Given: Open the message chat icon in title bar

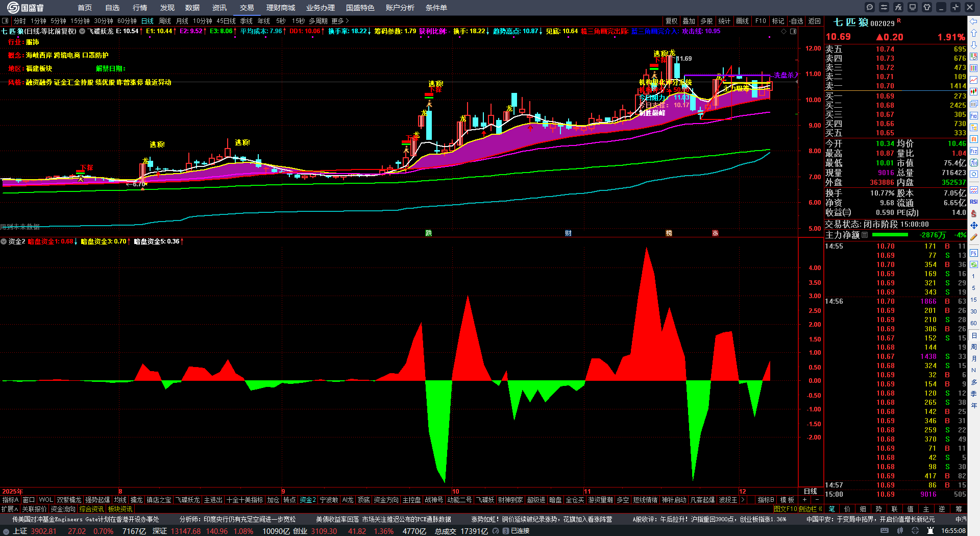Looking at the screenshot, I should (x=870, y=7).
